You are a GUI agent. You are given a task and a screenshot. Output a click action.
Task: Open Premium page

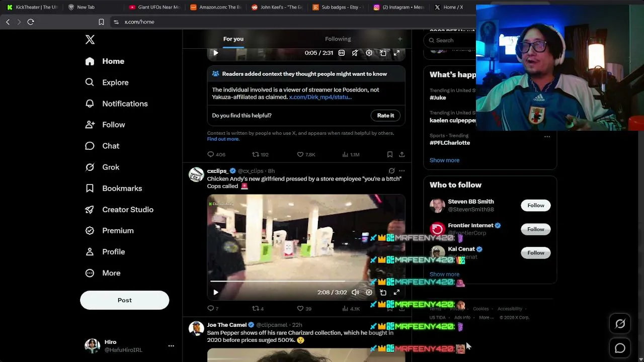point(109,231)
